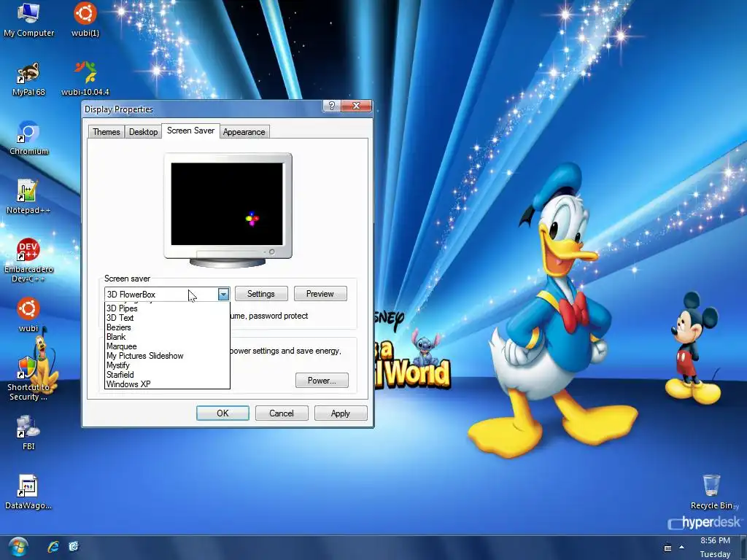
Task: Select the Shortcut to Security desktop icon
Action: tap(28, 378)
